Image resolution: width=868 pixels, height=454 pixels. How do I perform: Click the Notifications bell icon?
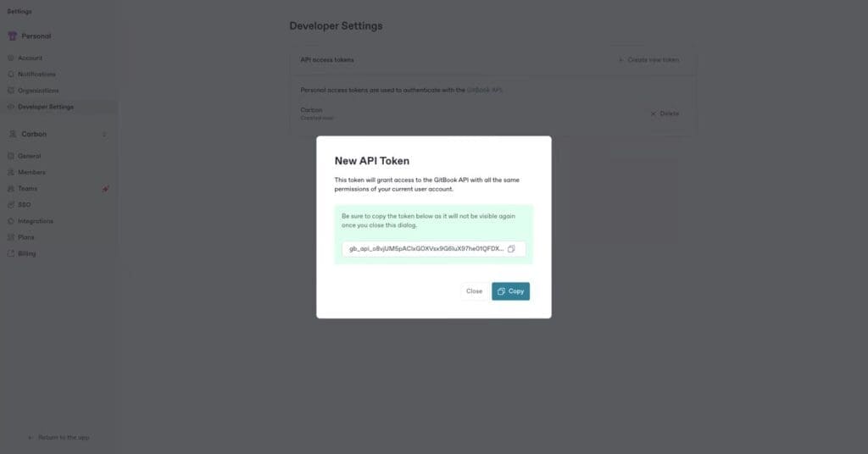pos(11,75)
